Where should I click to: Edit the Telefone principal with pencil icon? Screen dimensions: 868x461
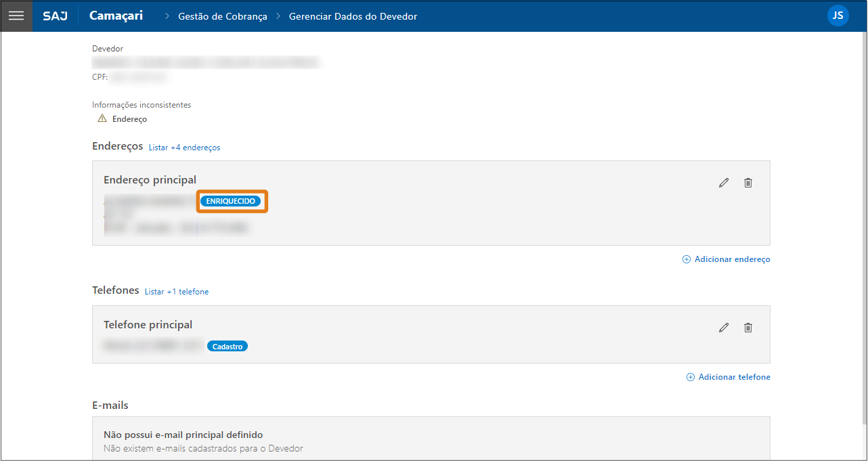tap(724, 328)
